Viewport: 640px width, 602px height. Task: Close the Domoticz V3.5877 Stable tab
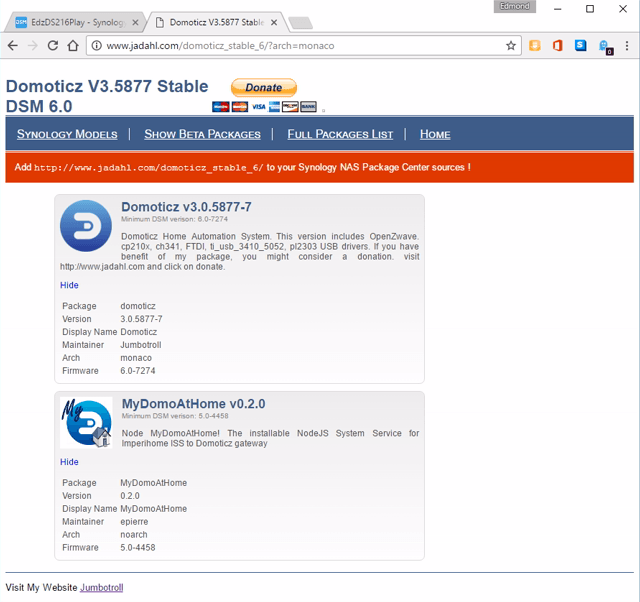coord(274,22)
